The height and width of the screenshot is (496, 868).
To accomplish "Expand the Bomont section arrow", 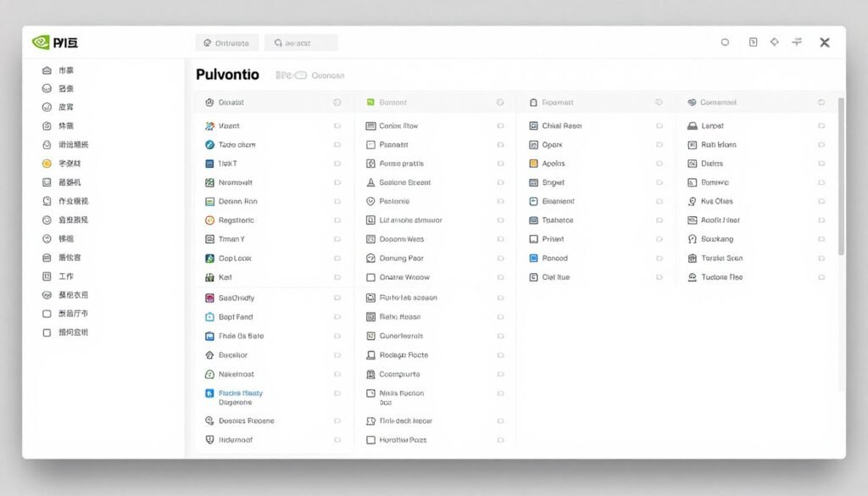I will [500, 102].
